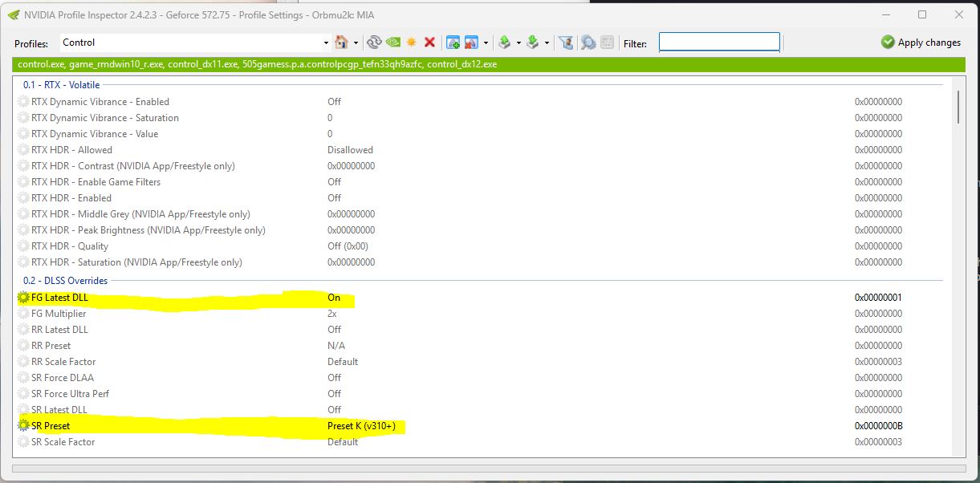Focus the Filter text field
The image size is (980, 483).
(719, 42)
